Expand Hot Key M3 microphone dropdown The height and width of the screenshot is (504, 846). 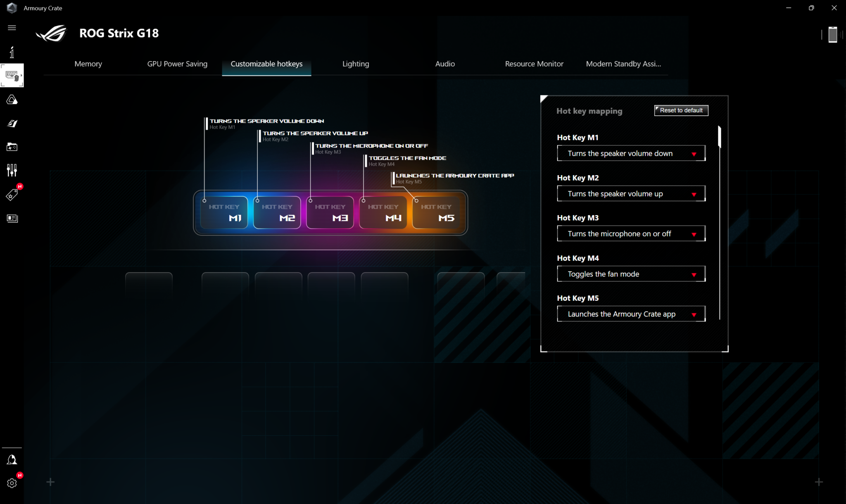(x=631, y=234)
